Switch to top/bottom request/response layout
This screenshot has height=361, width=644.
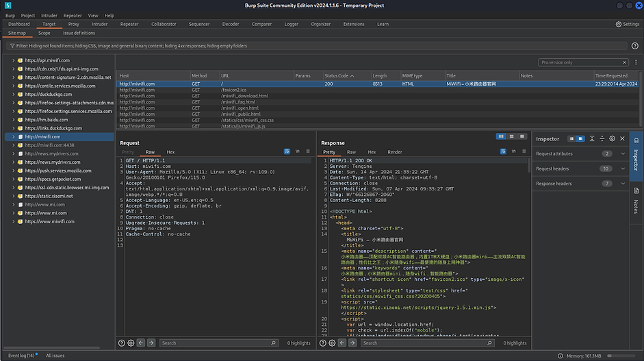coord(511,136)
